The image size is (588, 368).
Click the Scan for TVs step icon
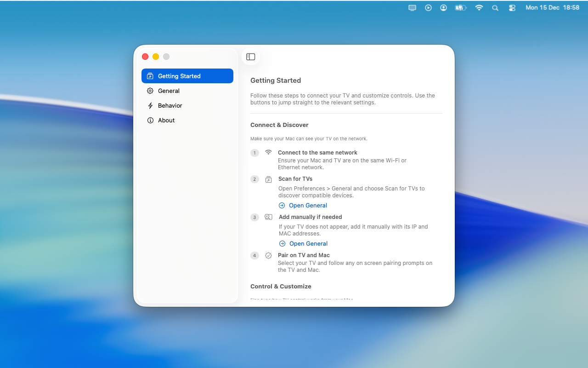tap(269, 179)
